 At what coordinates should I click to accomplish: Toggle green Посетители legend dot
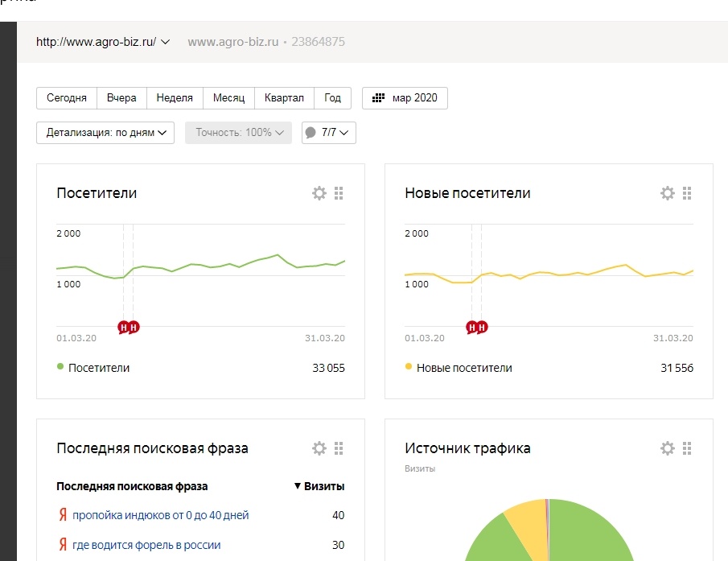tap(60, 366)
